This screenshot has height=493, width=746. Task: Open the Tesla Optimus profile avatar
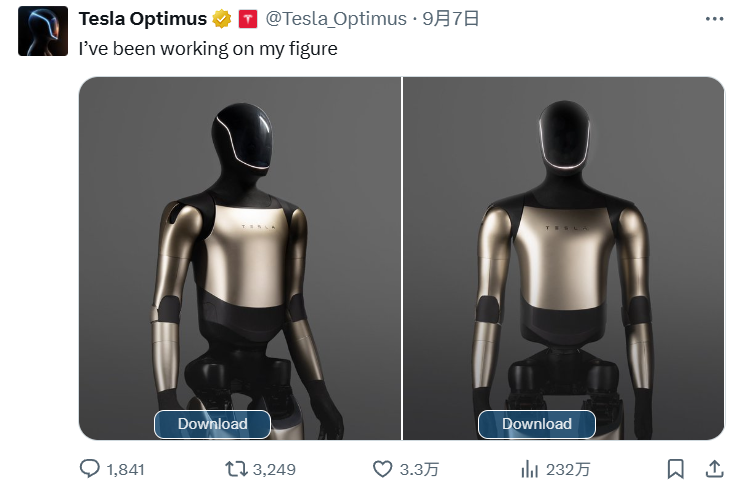coord(43,31)
